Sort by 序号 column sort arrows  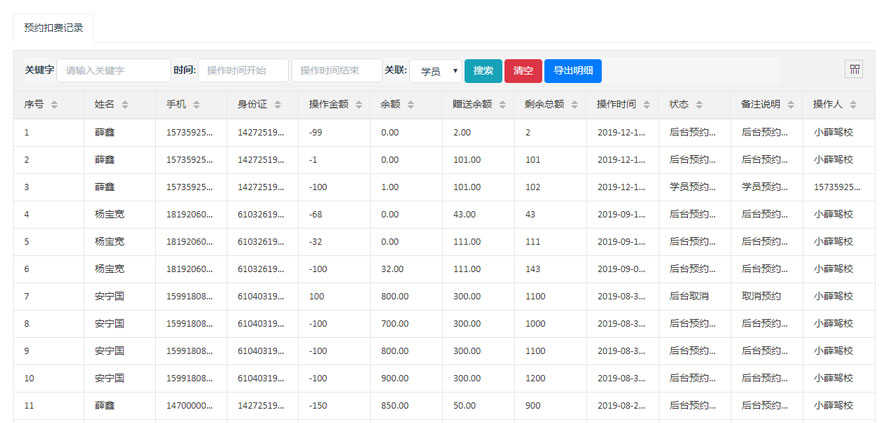pyautogui.click(x=54, y=105)
